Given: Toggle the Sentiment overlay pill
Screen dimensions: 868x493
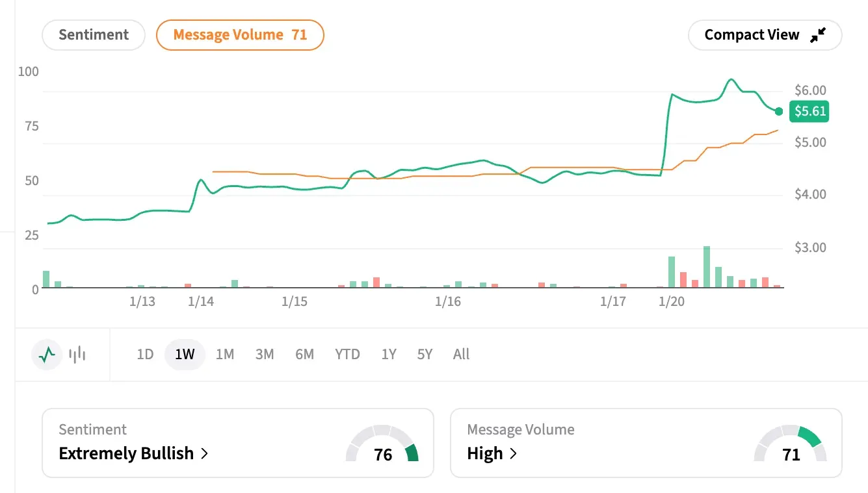Looking at the screenshot, I should pyautogui.click(x=93, y=34).
